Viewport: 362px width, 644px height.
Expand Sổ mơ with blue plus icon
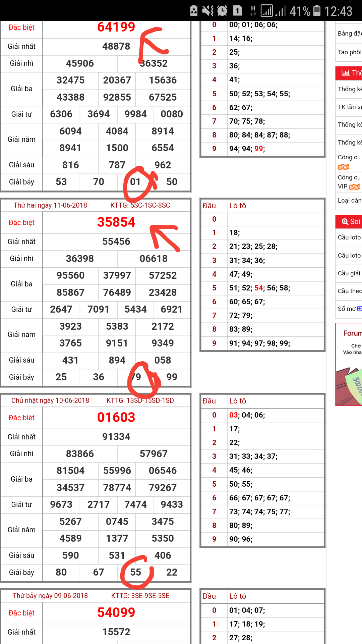pyautogui.click(x=359, y=309)
